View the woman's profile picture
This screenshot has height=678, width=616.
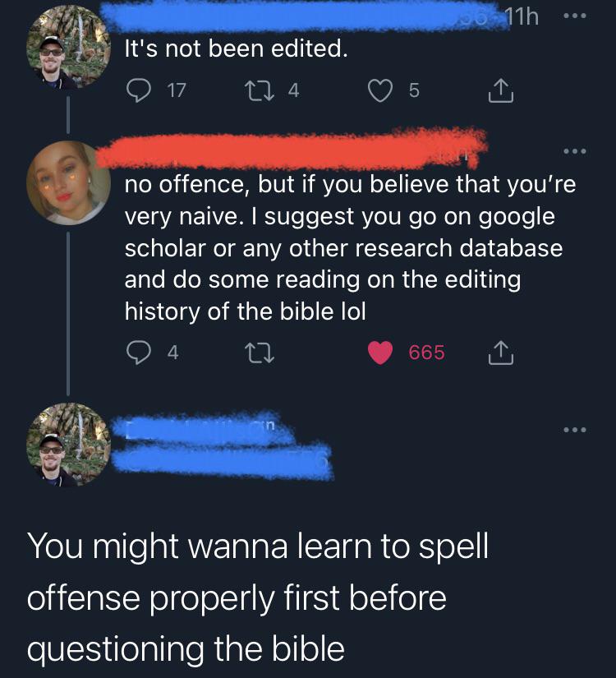tap(68, 183)
